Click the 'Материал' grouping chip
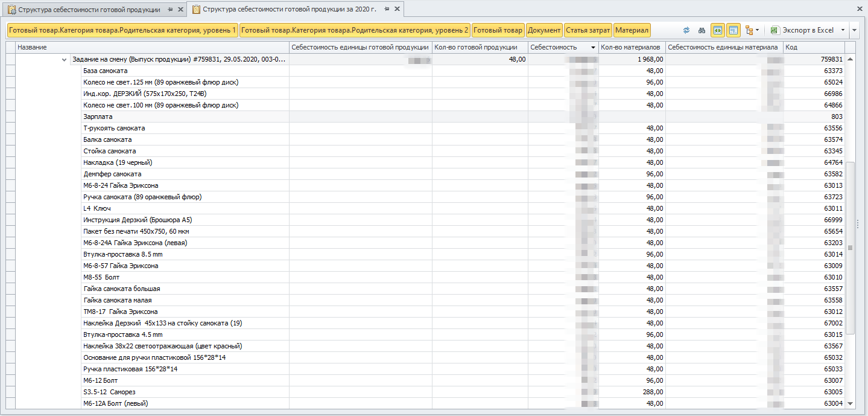The height and width of the screenshot is (416, 868). click(x=632, y=30)
